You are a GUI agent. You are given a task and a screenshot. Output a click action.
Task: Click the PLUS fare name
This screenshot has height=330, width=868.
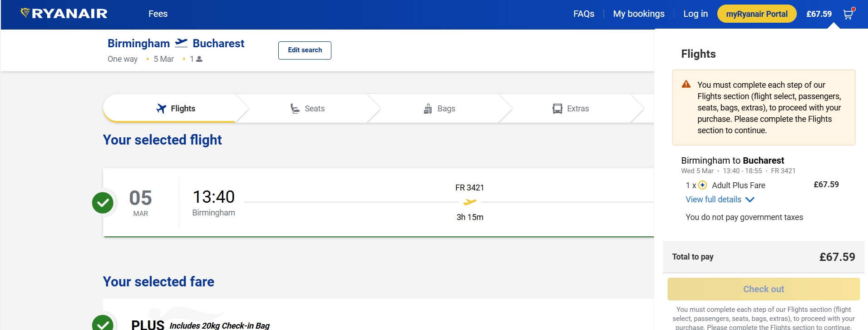[x=148, y=325]
